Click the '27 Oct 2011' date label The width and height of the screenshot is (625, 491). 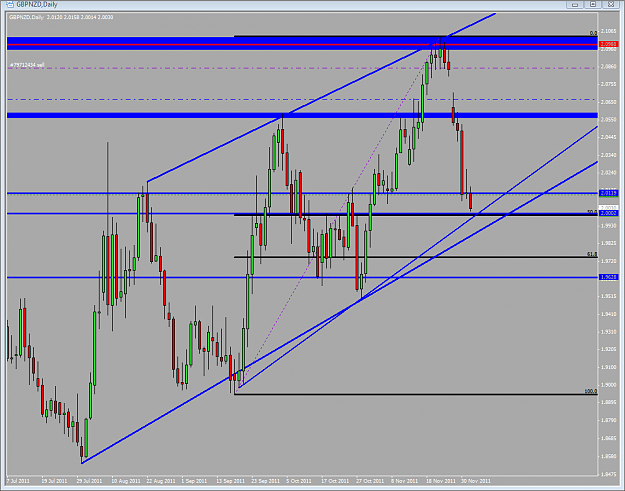click(x=370, y=481)
